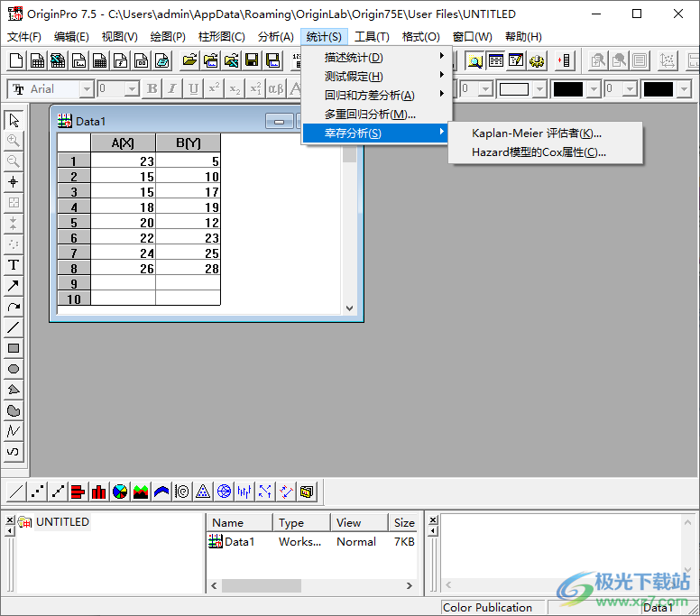Screen dimensions: 700x616
Task: Select column header A(X)
Action: tap(124, 143)
